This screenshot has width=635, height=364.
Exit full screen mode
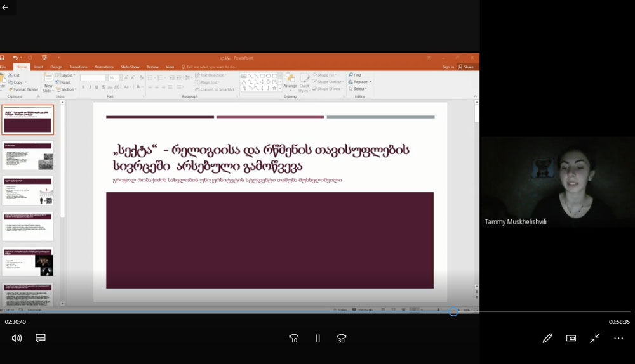[x=594, y=338]
